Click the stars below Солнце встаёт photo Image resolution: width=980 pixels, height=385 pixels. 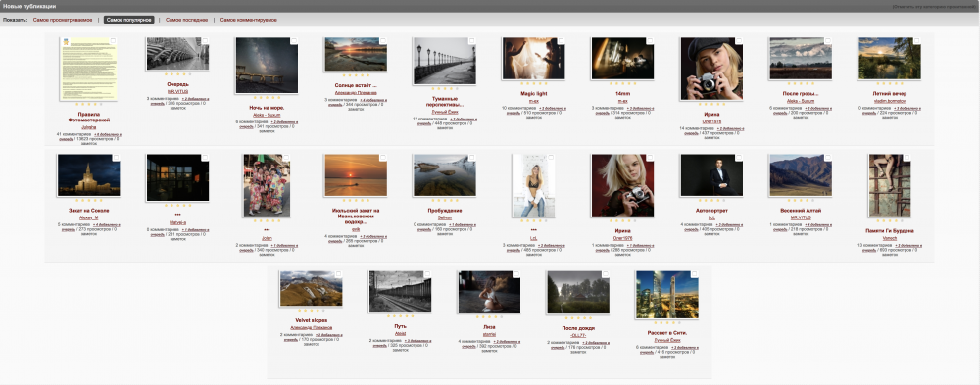(356, 75)
